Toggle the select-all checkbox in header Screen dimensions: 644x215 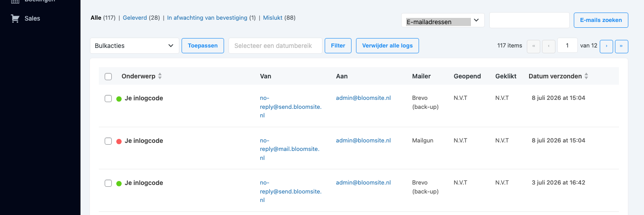(x=108, y=77)
